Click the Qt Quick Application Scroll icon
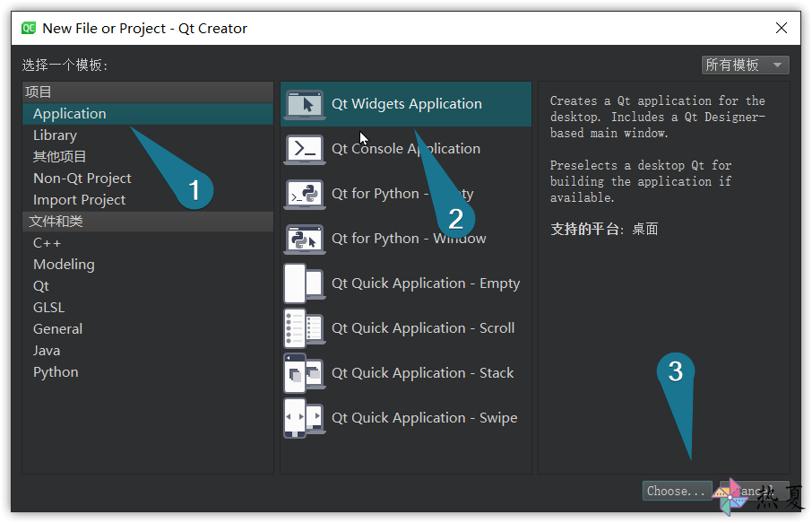This screenshot has height=523, width=812. point(305,328)
